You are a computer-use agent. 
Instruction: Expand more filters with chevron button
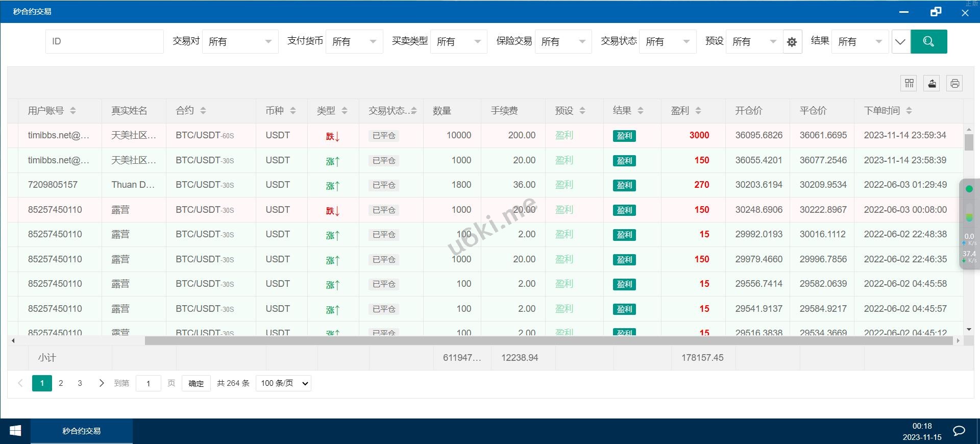point(900,42)
